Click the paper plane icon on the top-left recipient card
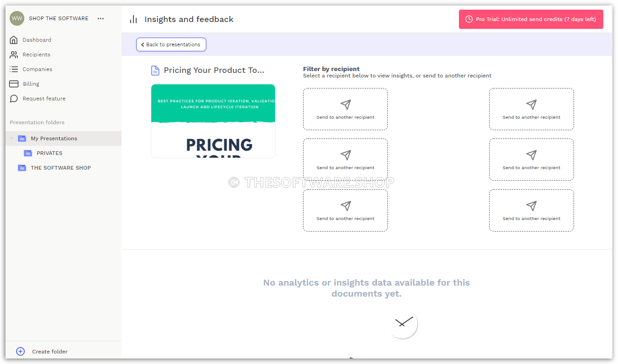The height and width of the screenshot is (364, 618). tap(345, 104)
